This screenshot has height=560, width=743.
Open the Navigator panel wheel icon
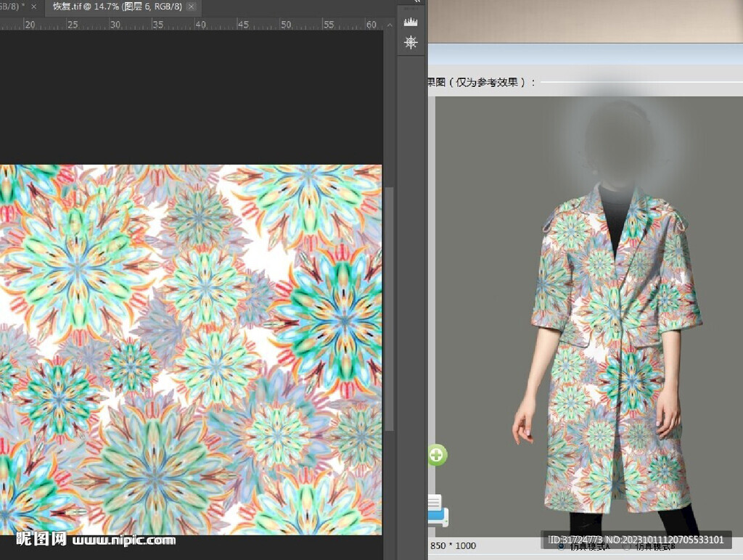[x=411, y=43]
